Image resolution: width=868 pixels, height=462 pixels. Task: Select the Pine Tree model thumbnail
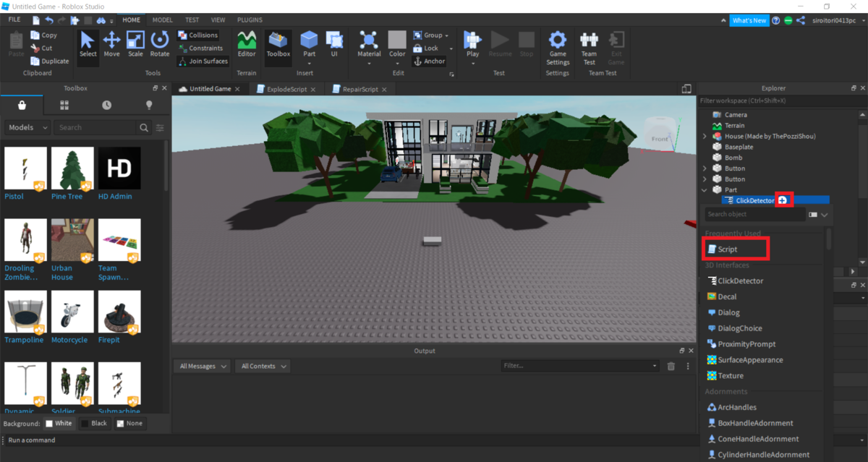pos(72,168)
